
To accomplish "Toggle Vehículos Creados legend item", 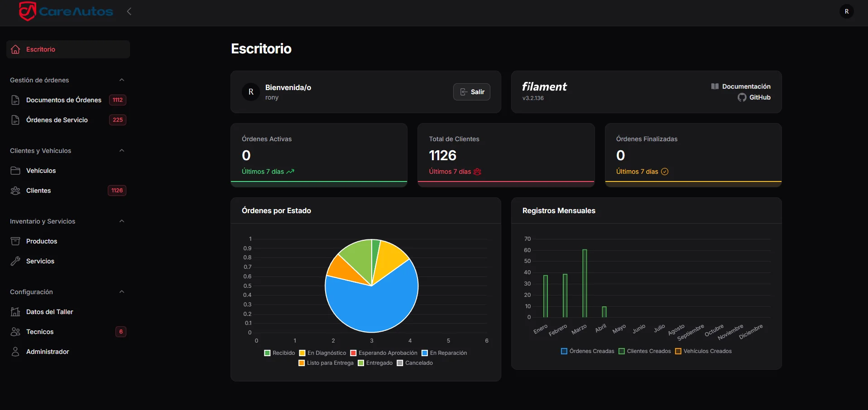I will click(x=703, y=351).
